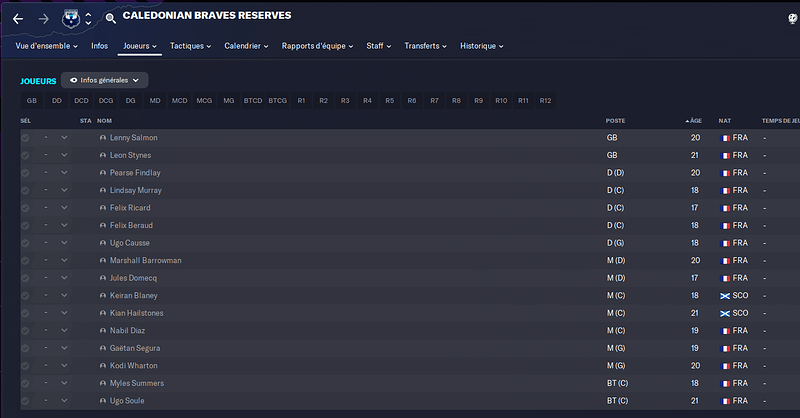The height and width of the screenshot is (418, 800).
Task: Expand the Infos générales view dropdown
Action: 105,80
